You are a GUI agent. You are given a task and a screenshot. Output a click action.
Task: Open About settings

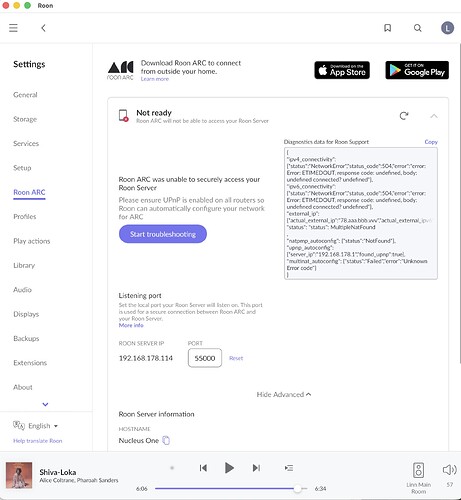pos(23,387)
